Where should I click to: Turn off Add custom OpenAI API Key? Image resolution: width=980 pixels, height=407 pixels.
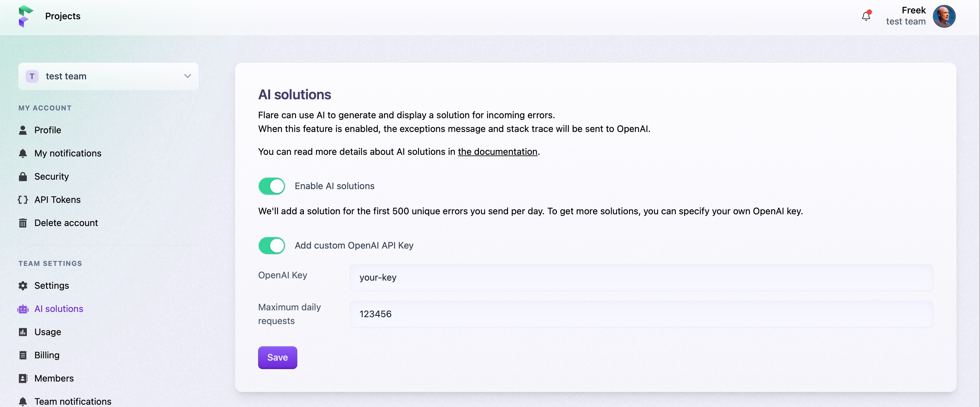pos(271,246)
